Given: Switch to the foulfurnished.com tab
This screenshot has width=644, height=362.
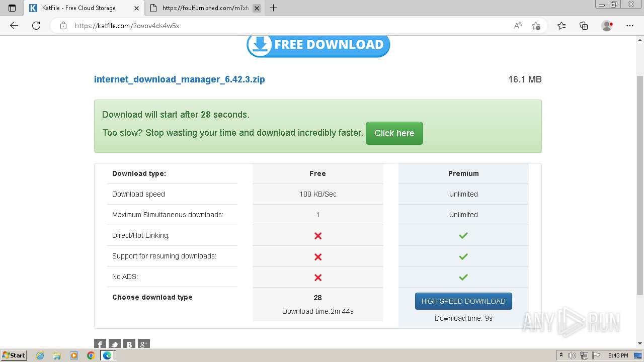Looking at the screenshot, I should [x=205, y=8].
